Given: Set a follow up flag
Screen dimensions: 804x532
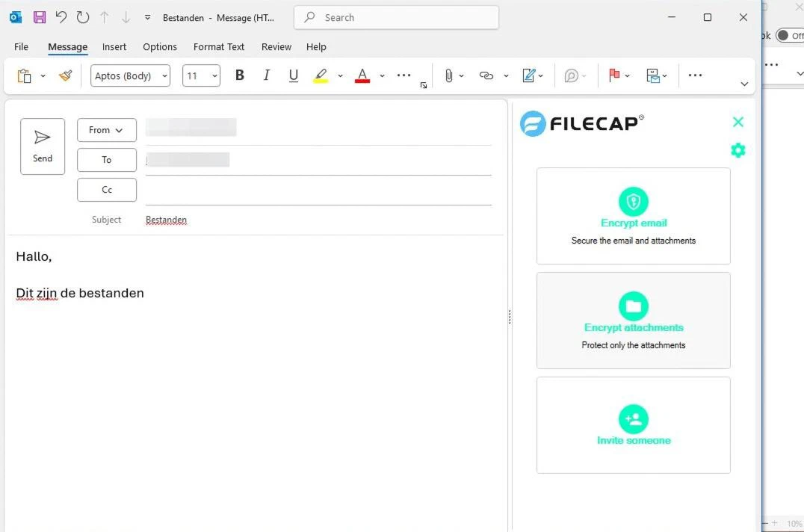Looking at the screenshot, I should coord(614,76).
